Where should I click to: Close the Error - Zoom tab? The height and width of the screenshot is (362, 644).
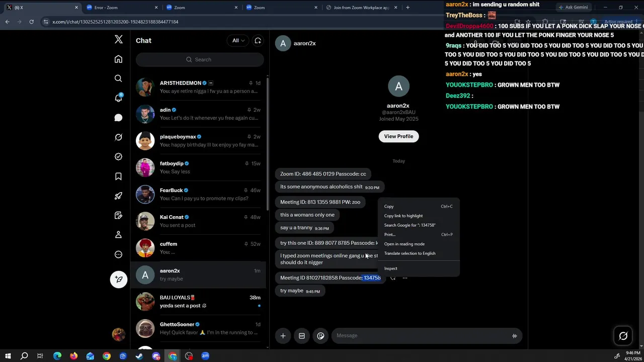coord(156,8)
